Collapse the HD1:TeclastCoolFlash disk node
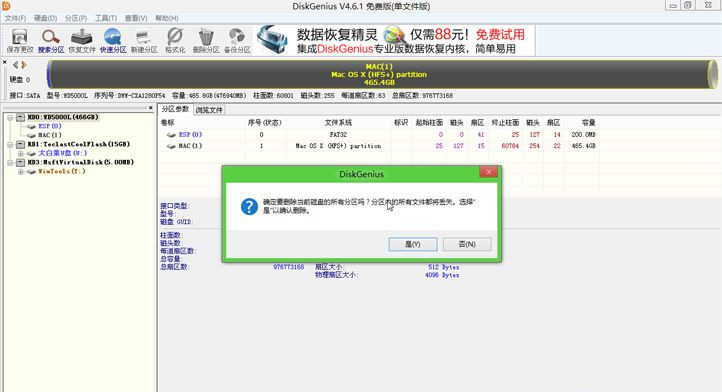This screenshot has height=392, width=722. pos(10,145)
